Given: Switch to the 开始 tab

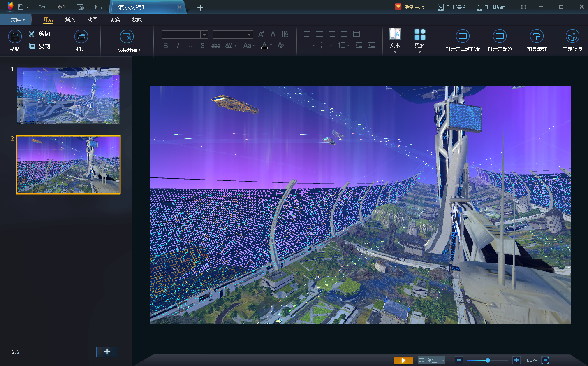Looking at the screenshot, I should point(48,19).
